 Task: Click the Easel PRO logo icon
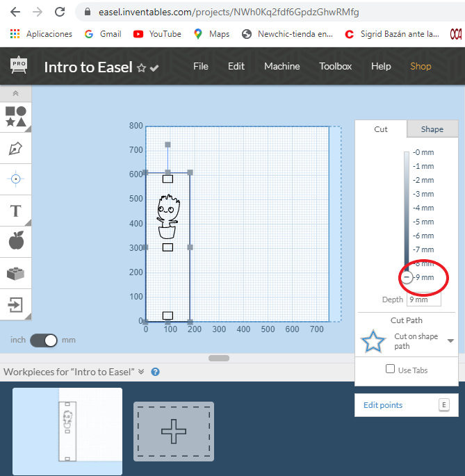[x=19, y=65]
